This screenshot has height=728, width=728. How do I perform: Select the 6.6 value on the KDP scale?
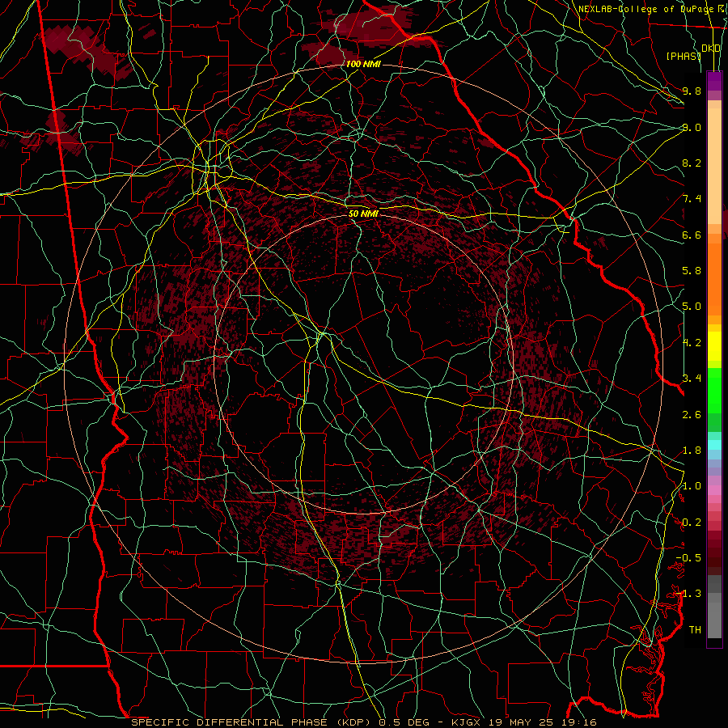[x=692, y=235]
